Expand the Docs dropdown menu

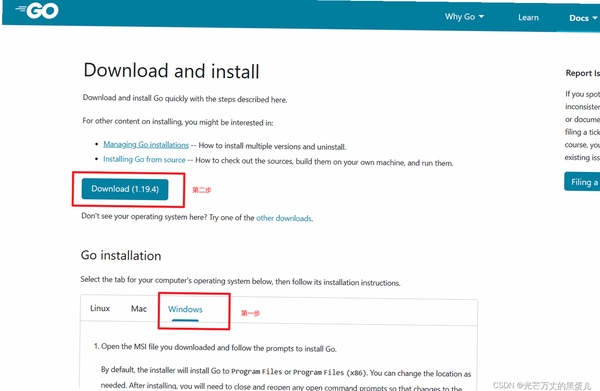(583, 18)
